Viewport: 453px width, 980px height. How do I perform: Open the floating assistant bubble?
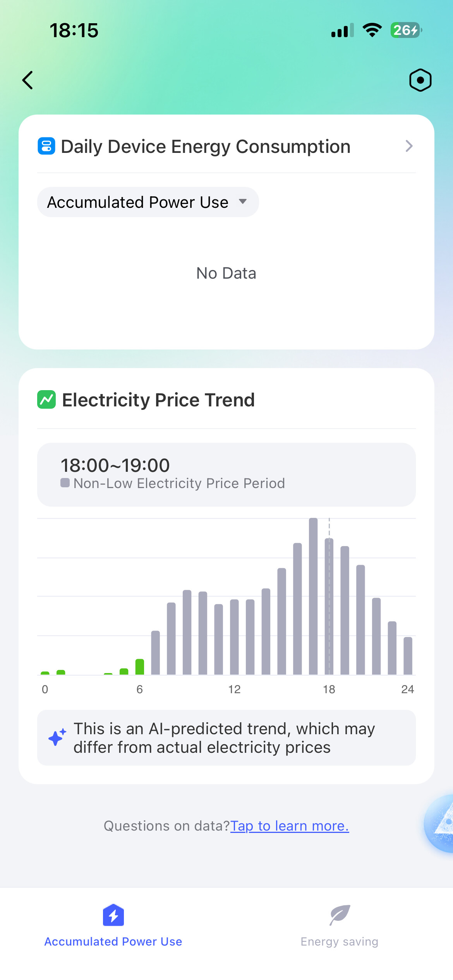coord(441,823)
